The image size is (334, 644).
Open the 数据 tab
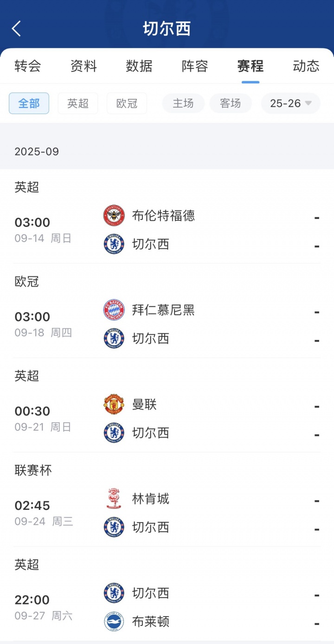(x=139, y=66)
